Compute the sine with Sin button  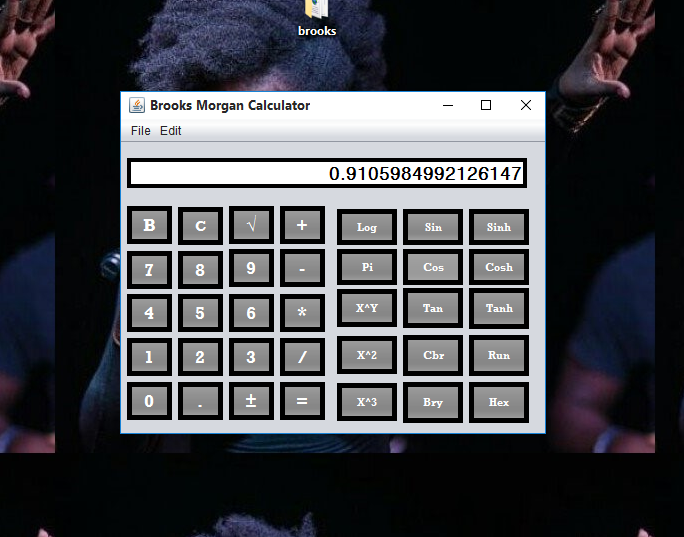point(433,227)
